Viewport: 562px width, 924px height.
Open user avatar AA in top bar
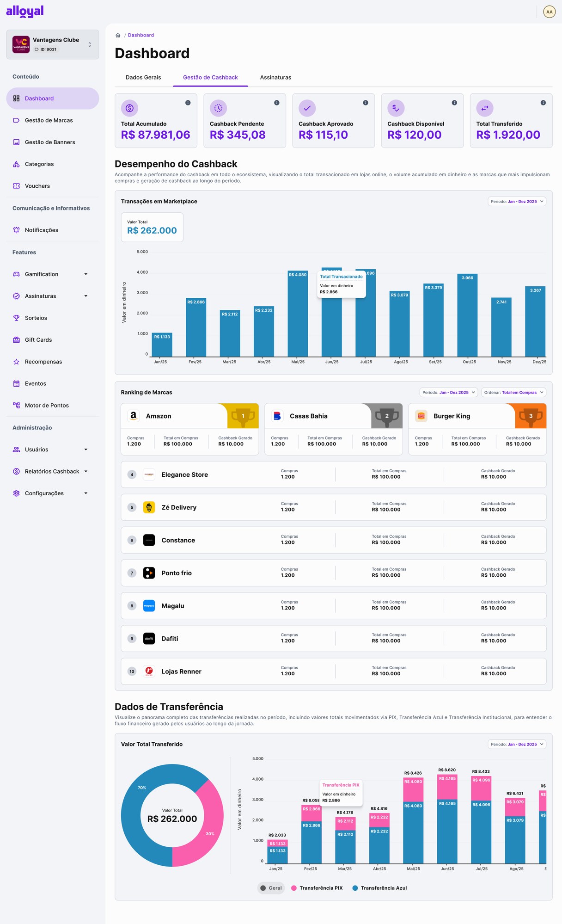point(549,12)
